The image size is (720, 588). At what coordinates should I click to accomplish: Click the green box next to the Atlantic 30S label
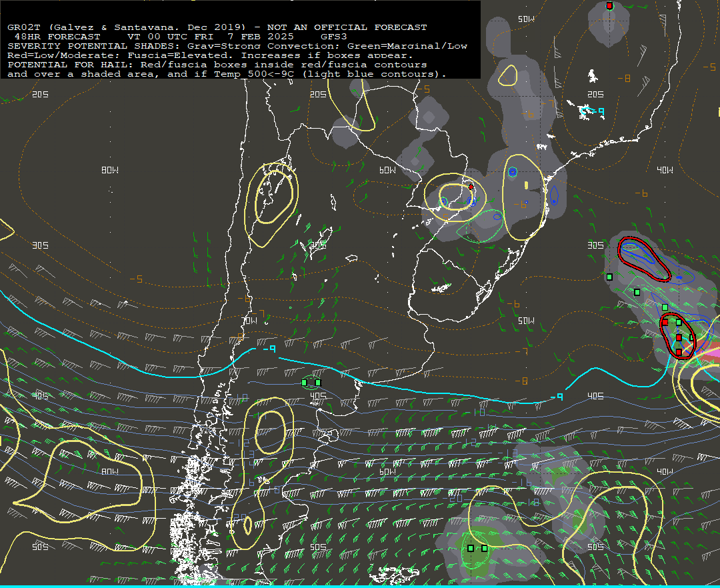tap(609, 277)
